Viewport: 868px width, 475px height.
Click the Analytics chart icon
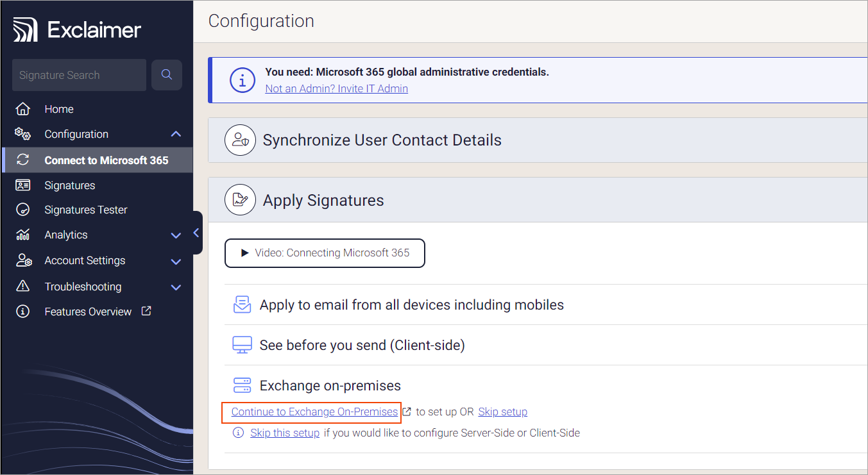point(22,235)
